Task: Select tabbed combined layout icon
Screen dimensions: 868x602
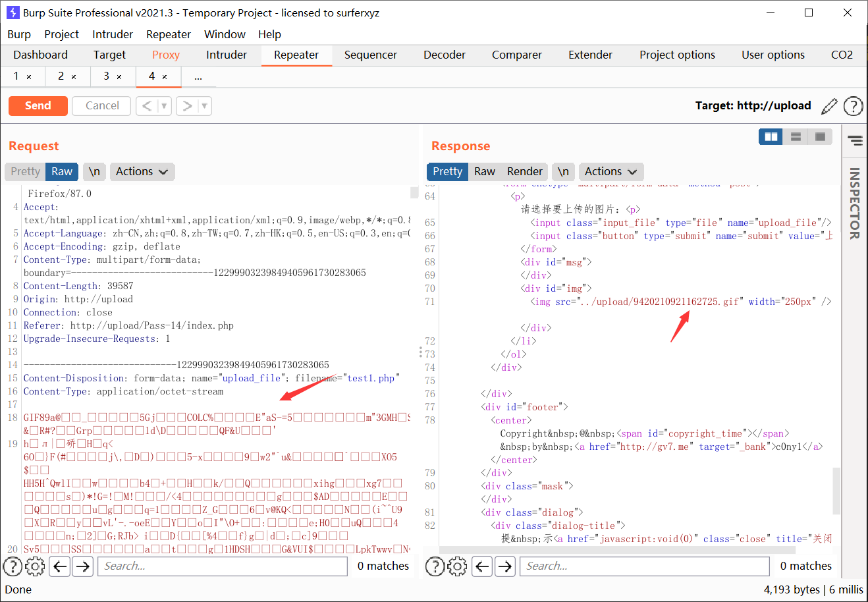Action: (821, 137)
